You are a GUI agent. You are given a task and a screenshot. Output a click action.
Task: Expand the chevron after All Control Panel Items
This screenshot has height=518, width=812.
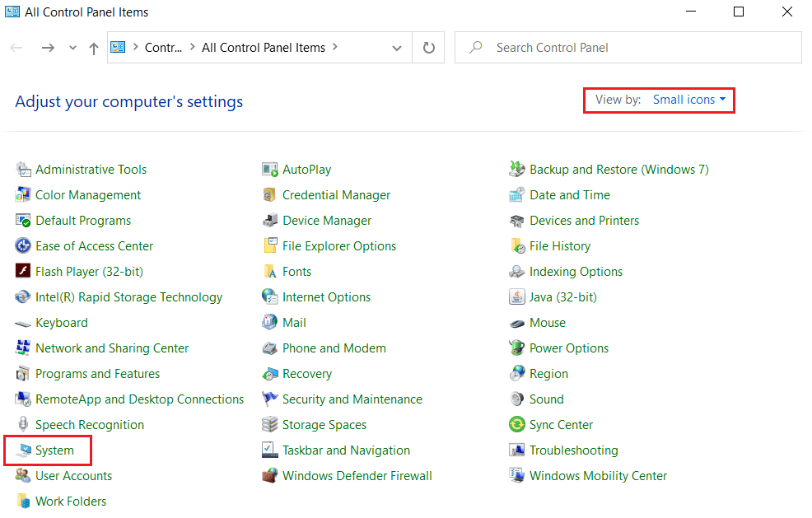click(335, 48)
